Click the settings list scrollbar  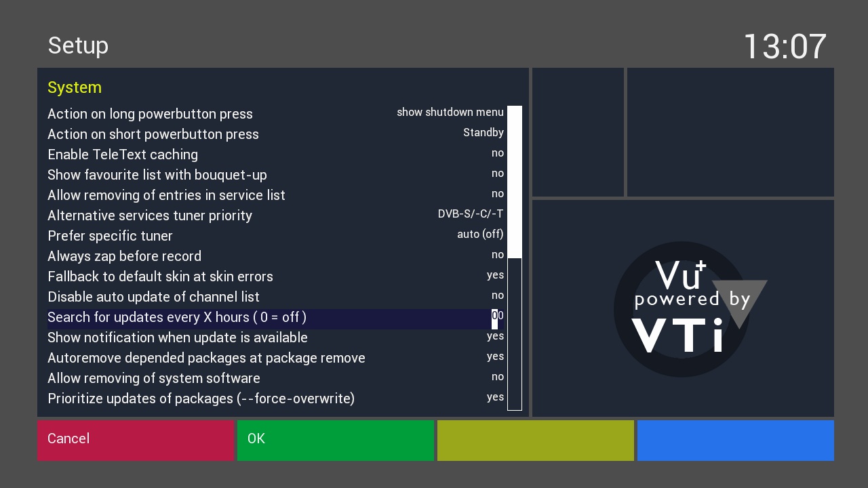point(515,258)
